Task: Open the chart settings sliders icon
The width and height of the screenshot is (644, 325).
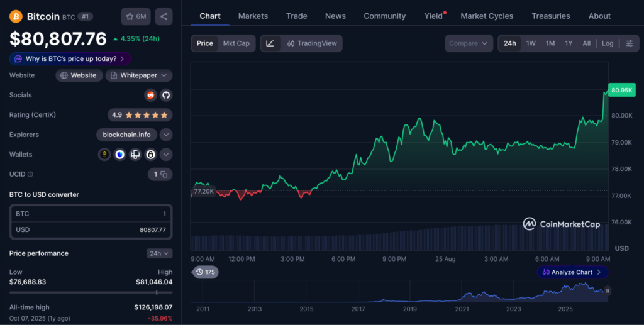Action: [629, 43]
